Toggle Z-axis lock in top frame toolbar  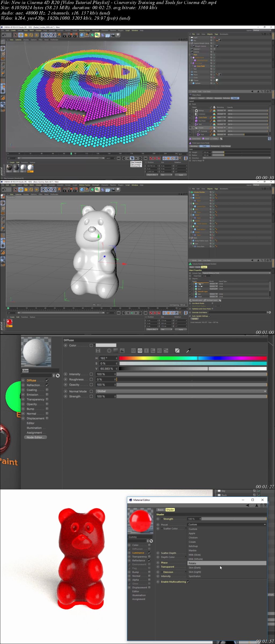pos(53,35)
